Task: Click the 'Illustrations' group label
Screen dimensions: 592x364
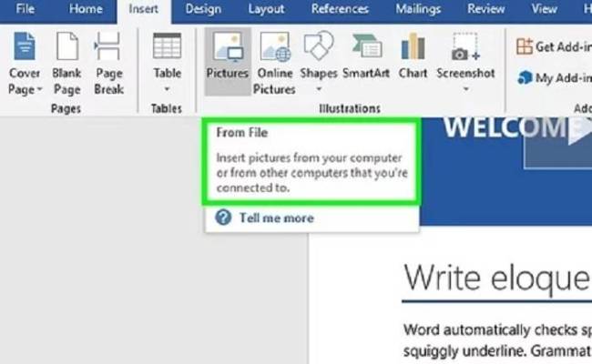Action: (350, 108)
